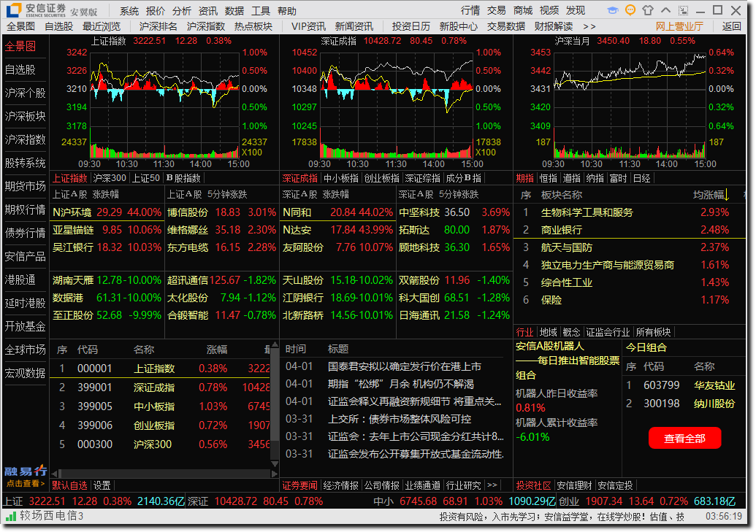756x532 pixels.
Task: Open the news headline 国泰君安拟以确定发行价在港上市
Action: pos(405,367)
